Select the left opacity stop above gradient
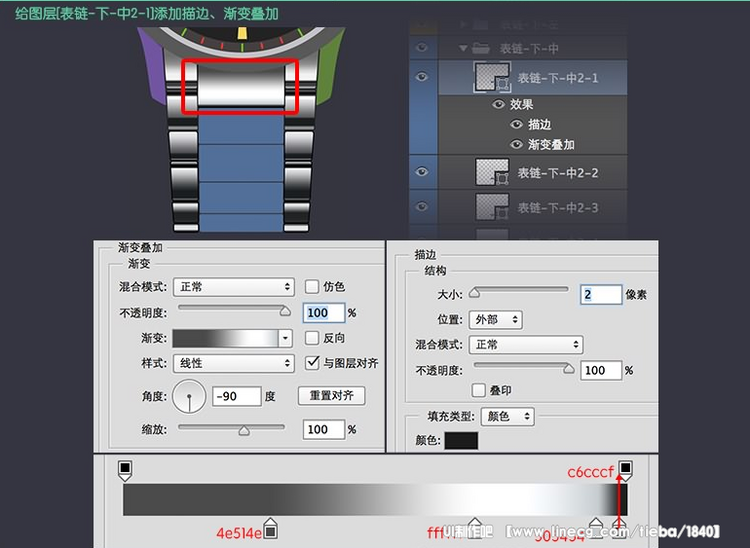The image size is (750, 548). tap(125, 471)
